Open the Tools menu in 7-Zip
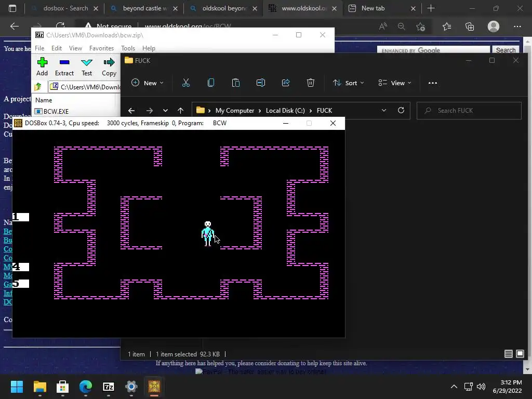This screenshot has height=399, width=532. tap(128, 48)
